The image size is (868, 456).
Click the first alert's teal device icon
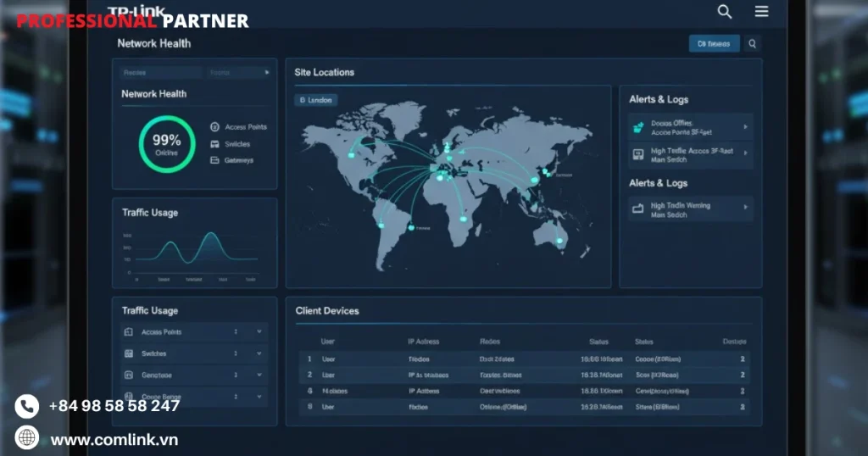(638, 128)
